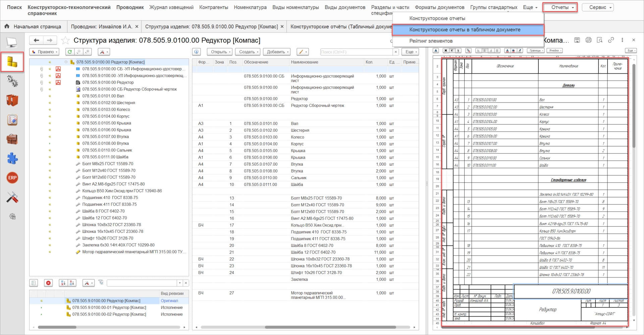
Task: Pick the font color (red-underlined A) button
Action: (507, 51)
